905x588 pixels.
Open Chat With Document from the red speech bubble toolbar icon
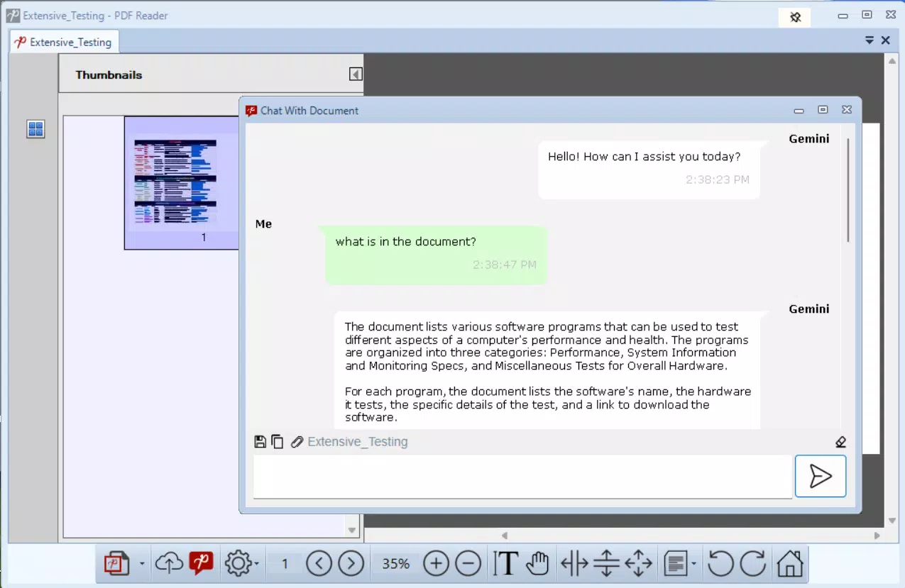[202, 564]
